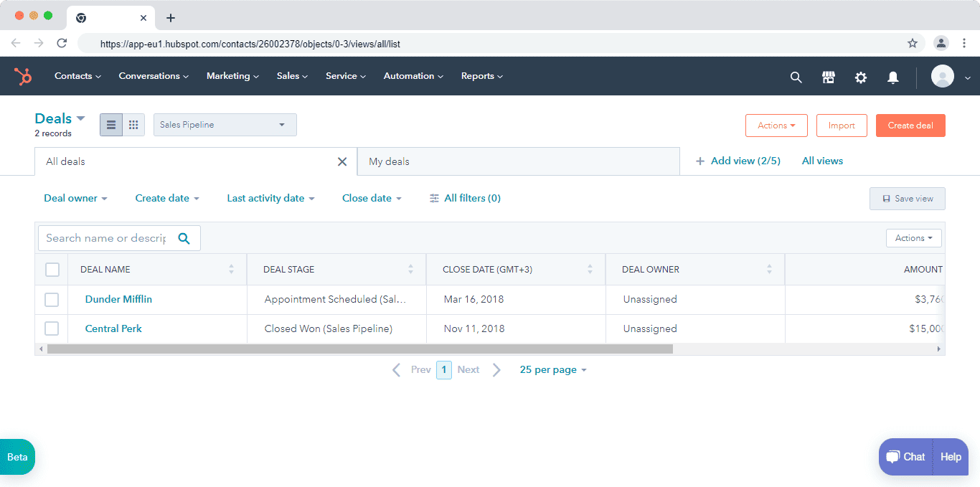The width and height of the screenshot is (980, 487).
Task: Select the Central Perk row checkbox
Action: click(52, 328)
